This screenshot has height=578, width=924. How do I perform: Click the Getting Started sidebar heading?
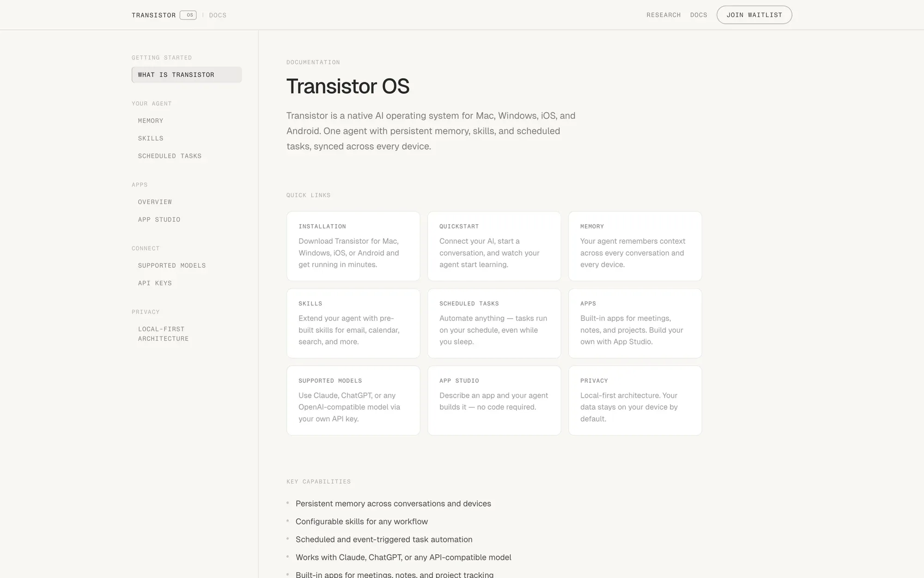(x=162, y=58)
